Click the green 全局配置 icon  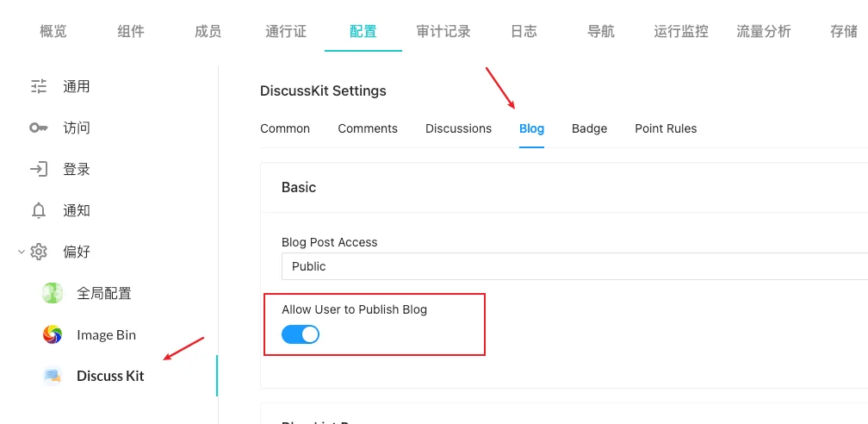click(53, 293)
